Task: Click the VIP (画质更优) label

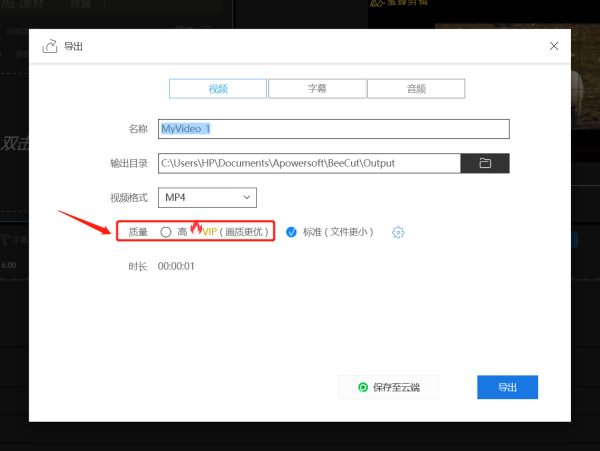Action: tap(235, 232)
